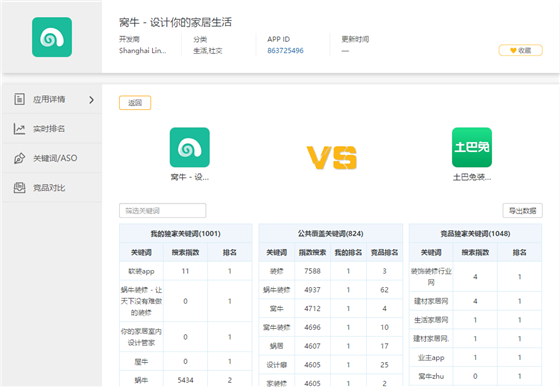Click the 返回 button
This screenshot has height=387, width=560.
(x=135, y=103)
